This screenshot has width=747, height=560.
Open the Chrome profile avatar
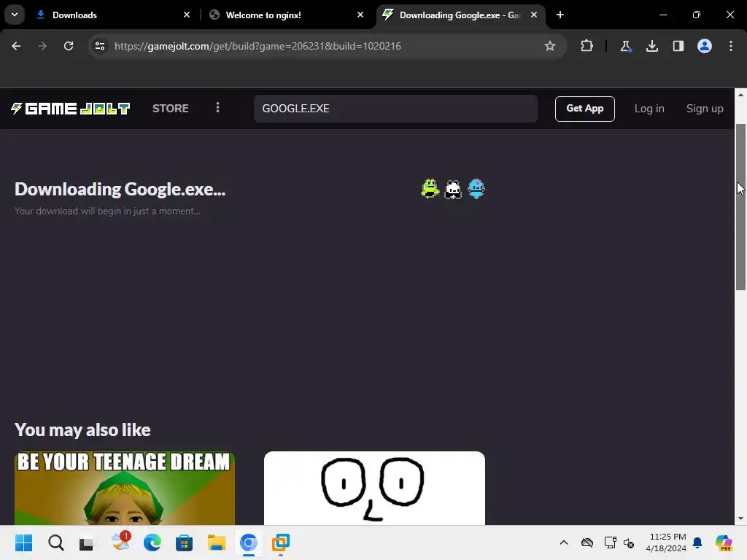(x=705, y=46)
